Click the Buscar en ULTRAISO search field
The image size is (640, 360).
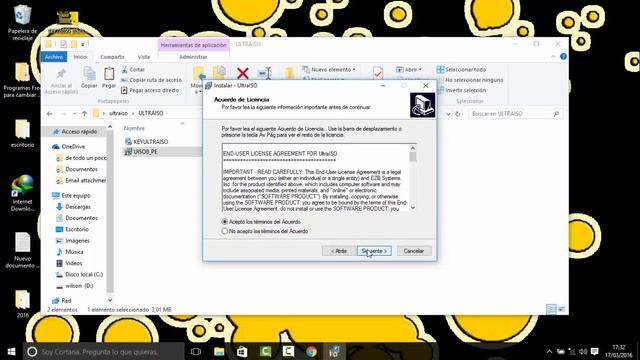515,114
